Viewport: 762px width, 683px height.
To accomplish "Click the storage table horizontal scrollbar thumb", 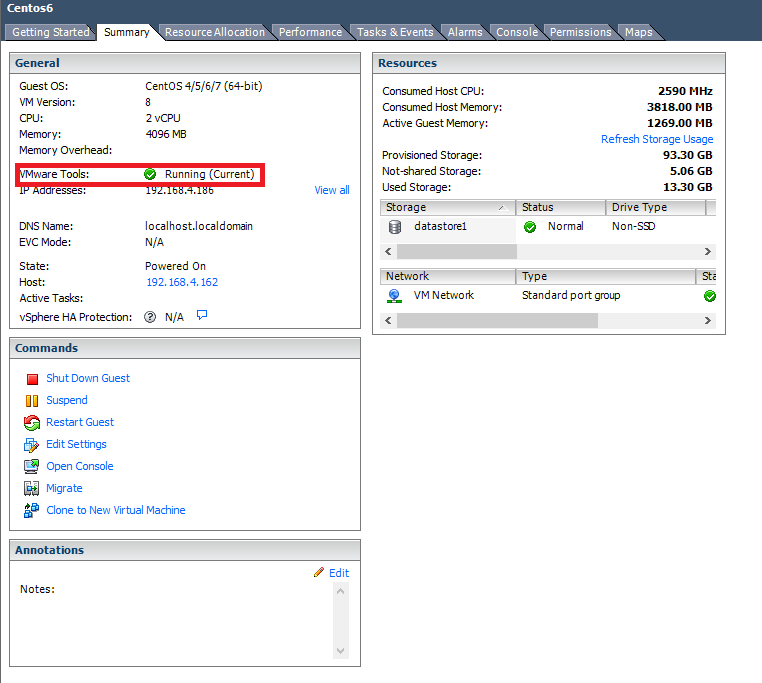I will tap(457, 251).
